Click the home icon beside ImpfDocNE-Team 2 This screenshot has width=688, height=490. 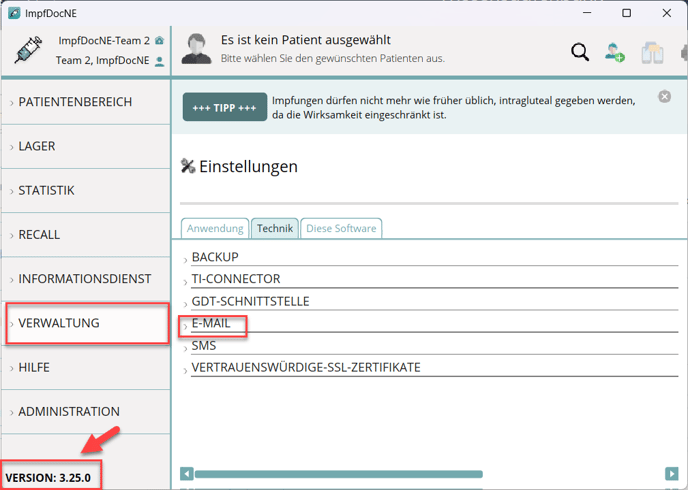point(159,40)
